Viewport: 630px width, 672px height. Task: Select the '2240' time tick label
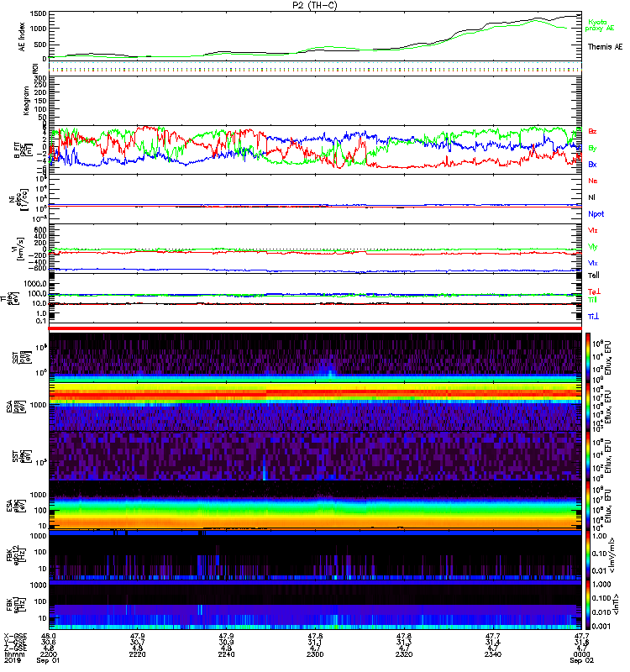226,654
